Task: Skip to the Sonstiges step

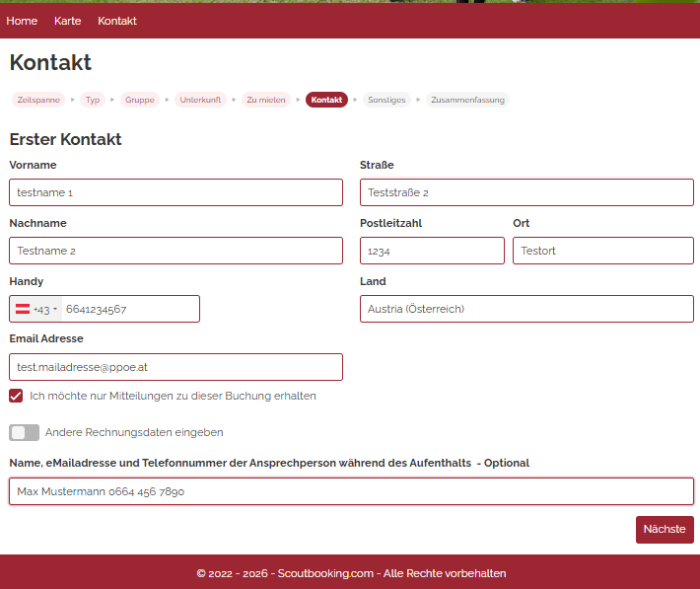Action: (x=386, y=100)
